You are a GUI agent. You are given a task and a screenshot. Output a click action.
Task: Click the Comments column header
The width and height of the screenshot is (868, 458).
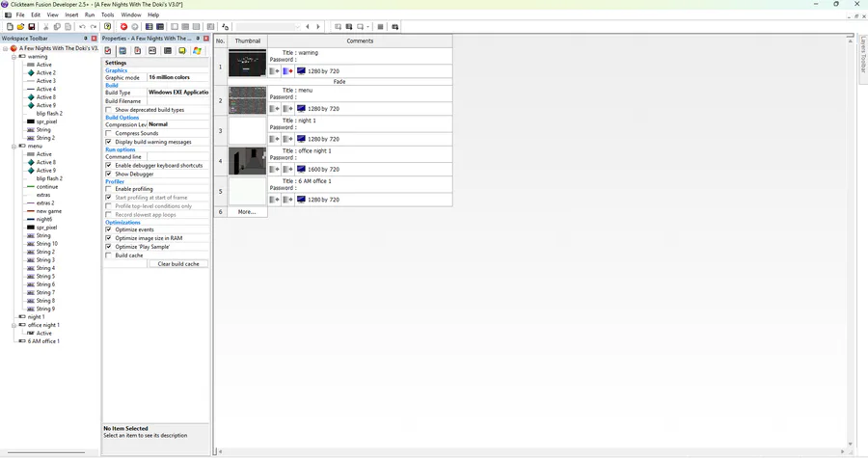click(x=360, y=40)
